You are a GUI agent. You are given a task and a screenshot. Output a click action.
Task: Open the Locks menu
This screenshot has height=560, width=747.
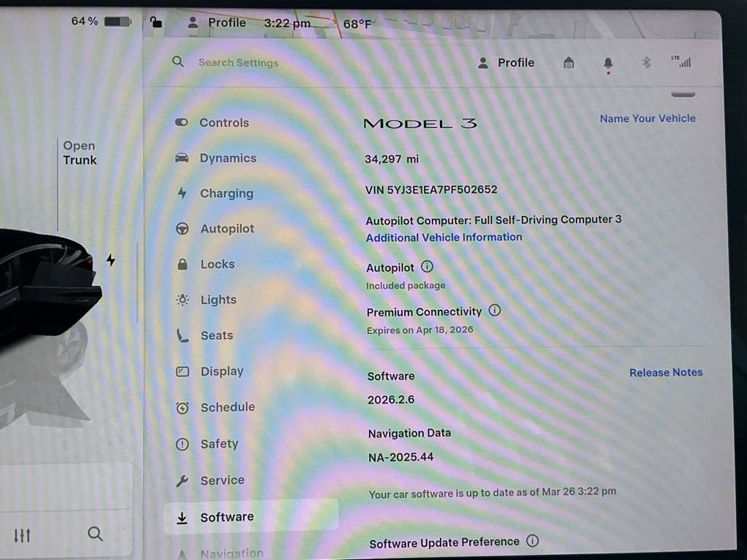tap(205, 264)
